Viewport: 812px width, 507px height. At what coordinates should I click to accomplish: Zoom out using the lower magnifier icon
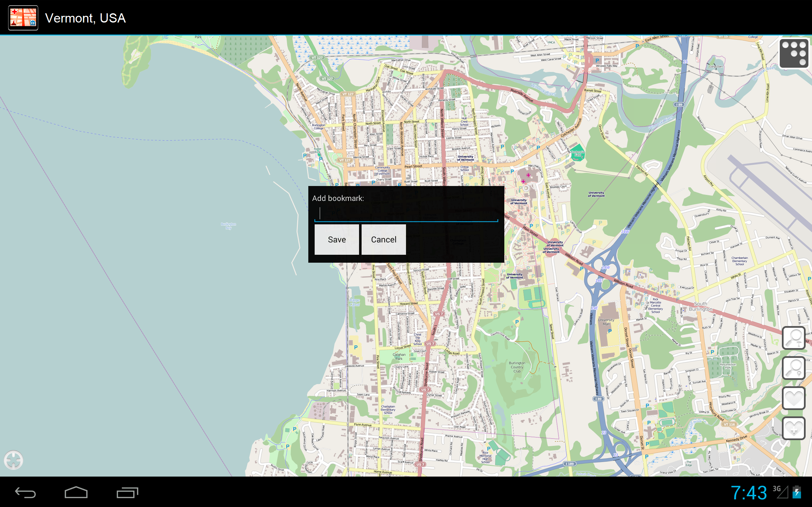(794, 368)
